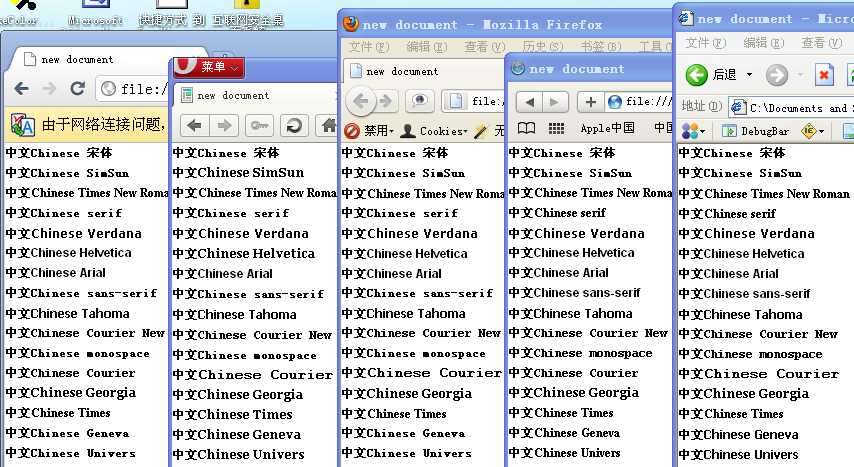Viewport: 854px width, 467px height.
Task: Click the home icon in Opera
Action: click(328, 126)
